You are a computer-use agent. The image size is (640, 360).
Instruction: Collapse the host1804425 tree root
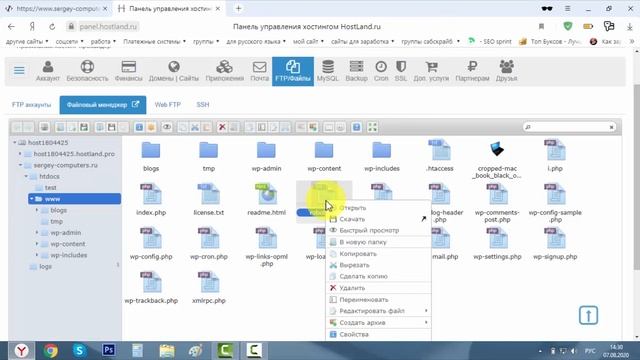(15, 142)
